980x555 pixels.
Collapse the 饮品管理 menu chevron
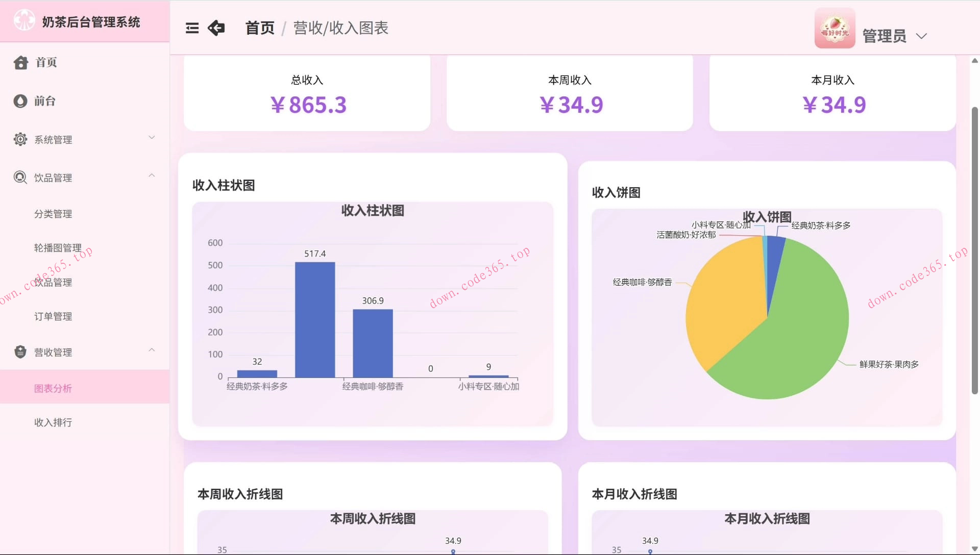[x=152, y=175]
